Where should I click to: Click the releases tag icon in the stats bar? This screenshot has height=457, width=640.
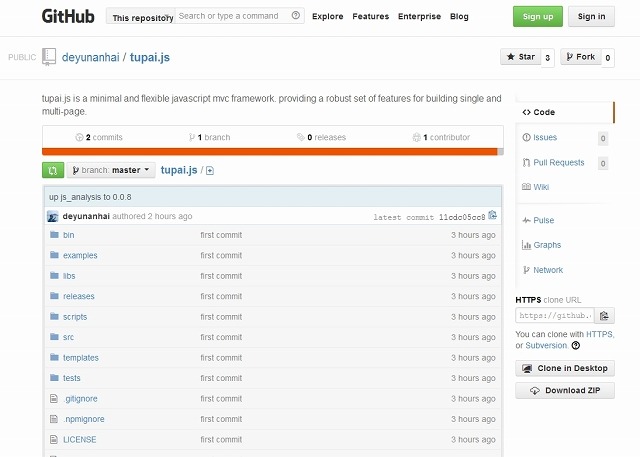tap(301, 137)
